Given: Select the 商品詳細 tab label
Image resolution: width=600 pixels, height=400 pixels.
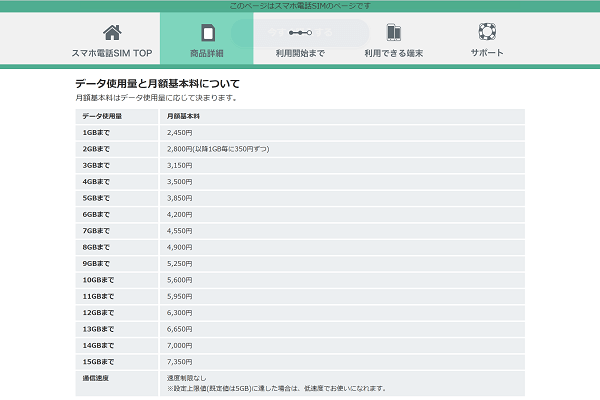Looking at the screenshot, I should click(207, 53).
